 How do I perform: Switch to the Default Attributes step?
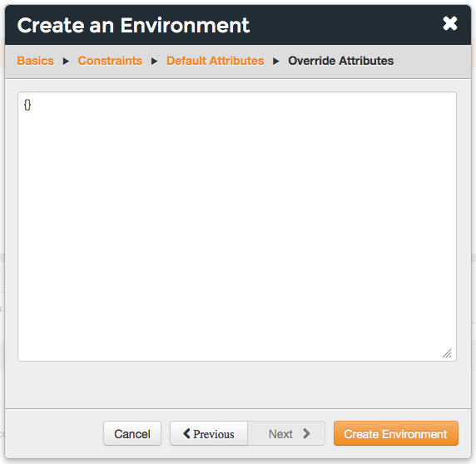[215, 61]
